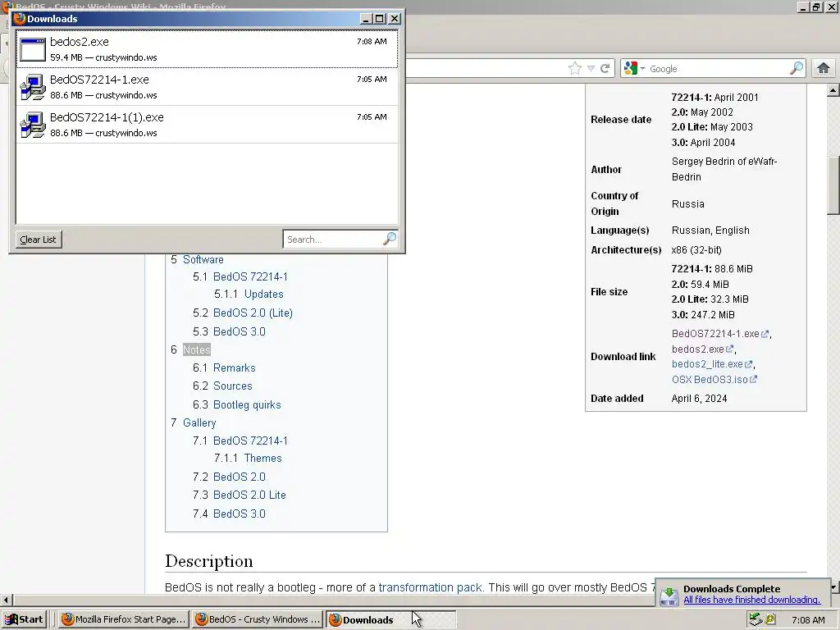This screenshot has height=630, width=840.
Task: Clear the downloads list
Action: [38, 240]
